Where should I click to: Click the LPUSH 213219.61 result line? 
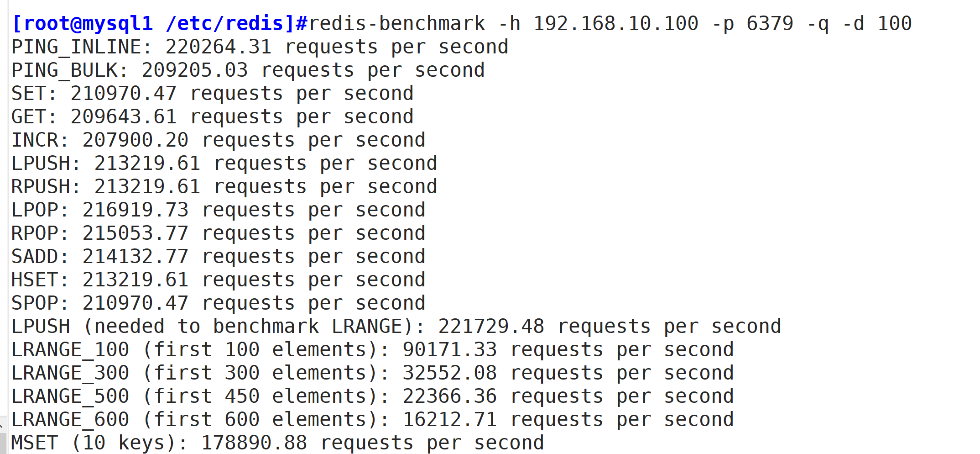pos(224,164)
